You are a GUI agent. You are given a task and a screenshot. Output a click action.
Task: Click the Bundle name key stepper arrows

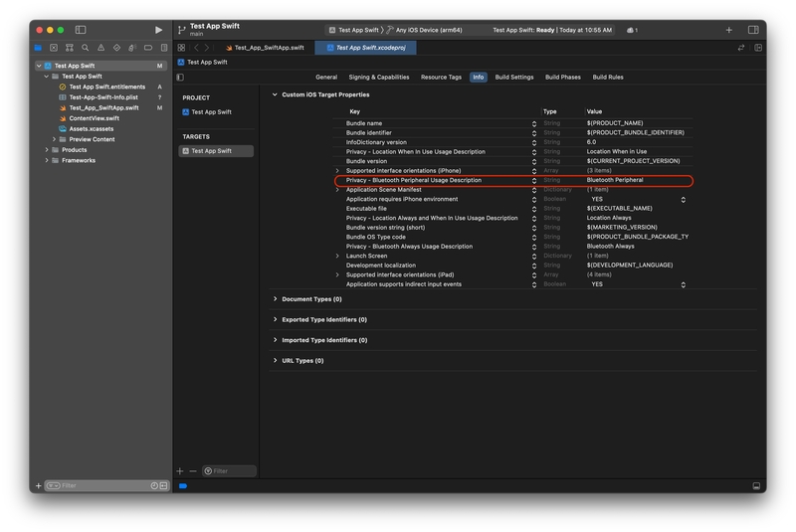tap(534, 123)
